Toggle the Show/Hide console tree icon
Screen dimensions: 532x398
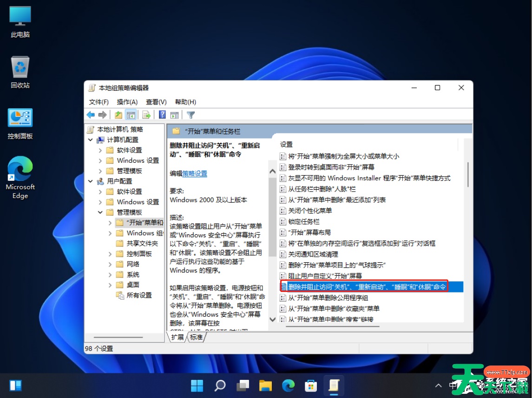[x=131, y=114]
